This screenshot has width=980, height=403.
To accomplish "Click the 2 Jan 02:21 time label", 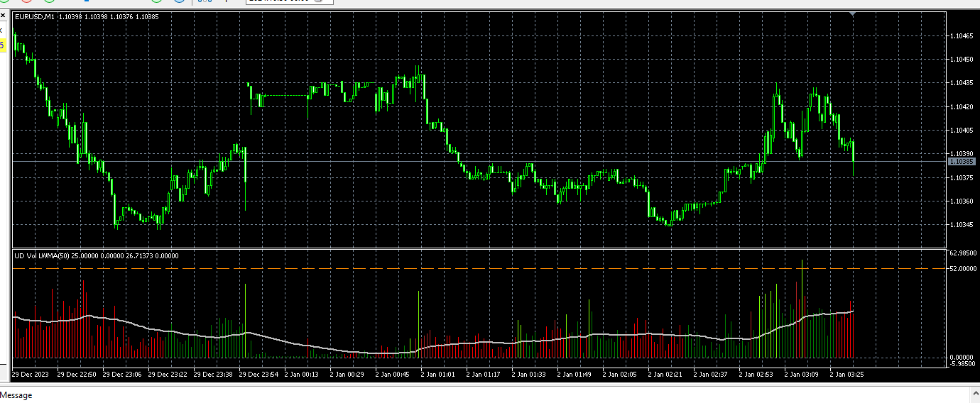I will [x=665, y=374].
